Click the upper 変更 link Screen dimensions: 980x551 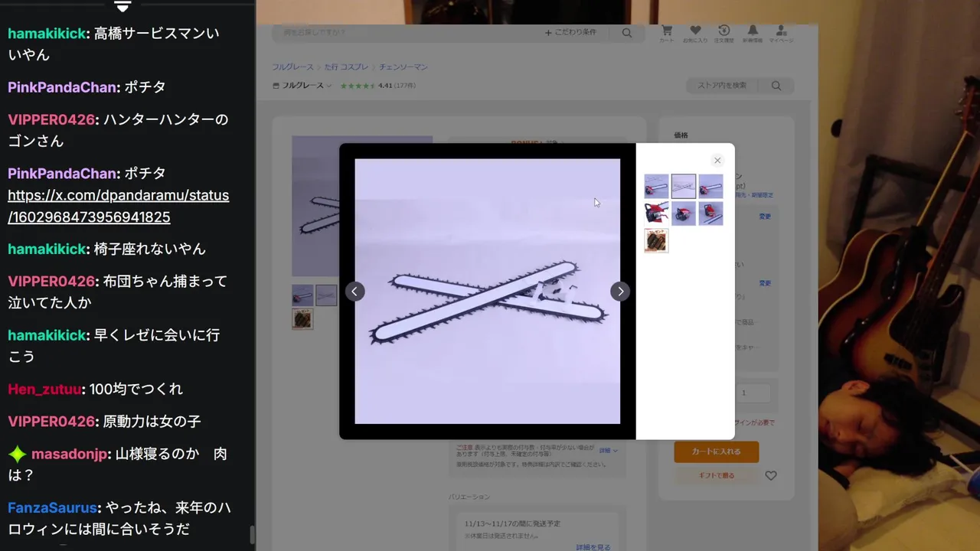[x=765, y=217]
